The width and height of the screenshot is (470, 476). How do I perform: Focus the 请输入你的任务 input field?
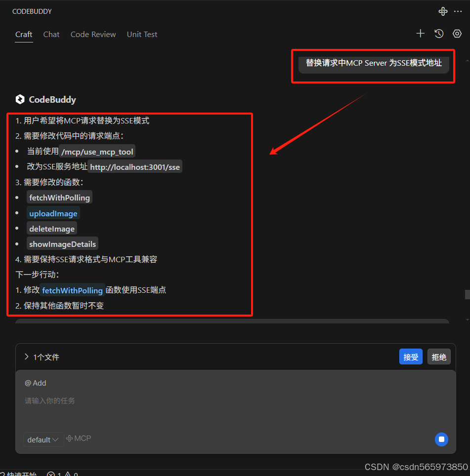pyautogui.click(x=235, y=401)
